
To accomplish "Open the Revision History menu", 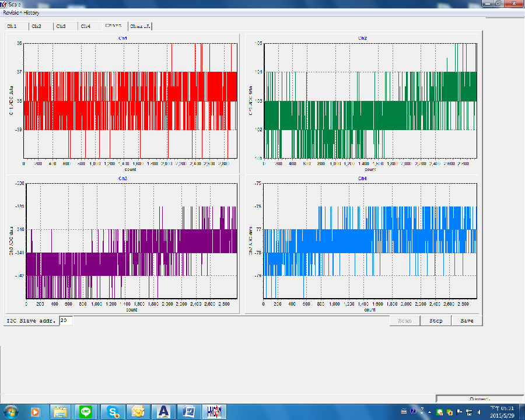I will (21, 13).
